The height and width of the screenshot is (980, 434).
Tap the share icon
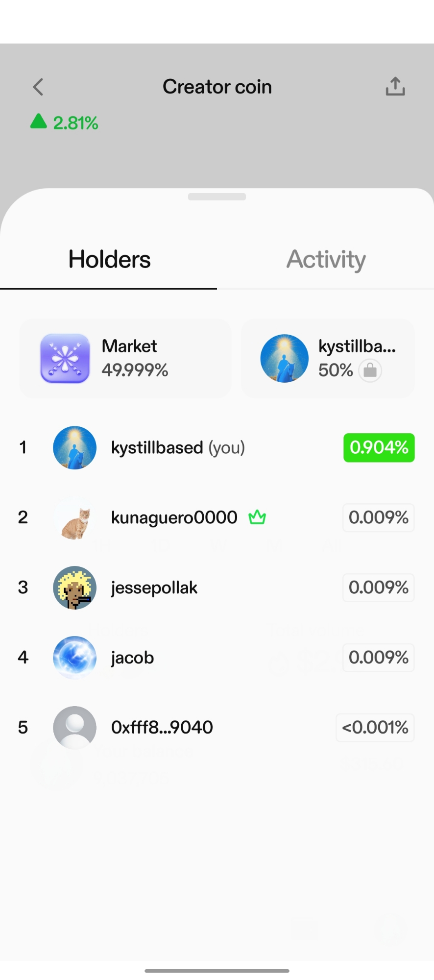pyautogui.click(x=395, y=87)
